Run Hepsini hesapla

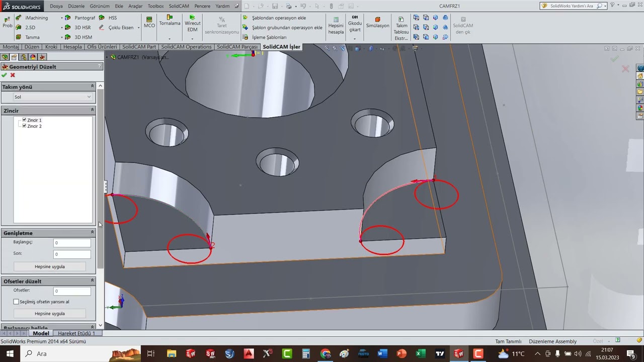(x=336, y=26)
